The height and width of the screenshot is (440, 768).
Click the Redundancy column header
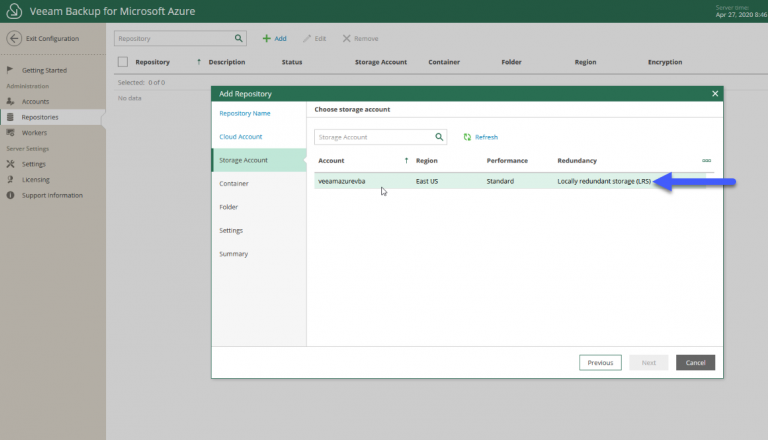point(577,161)
